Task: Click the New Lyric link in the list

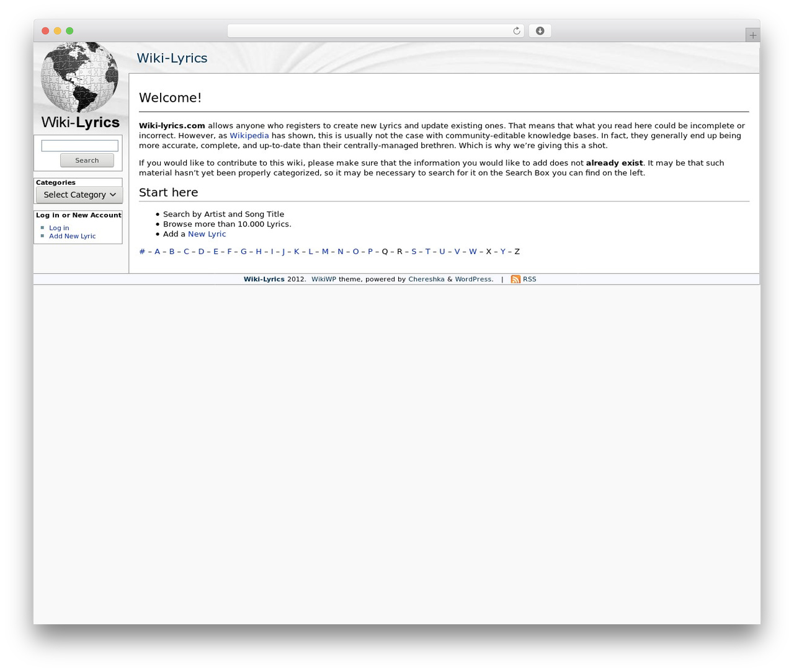Action: click(x=207, y=234)
